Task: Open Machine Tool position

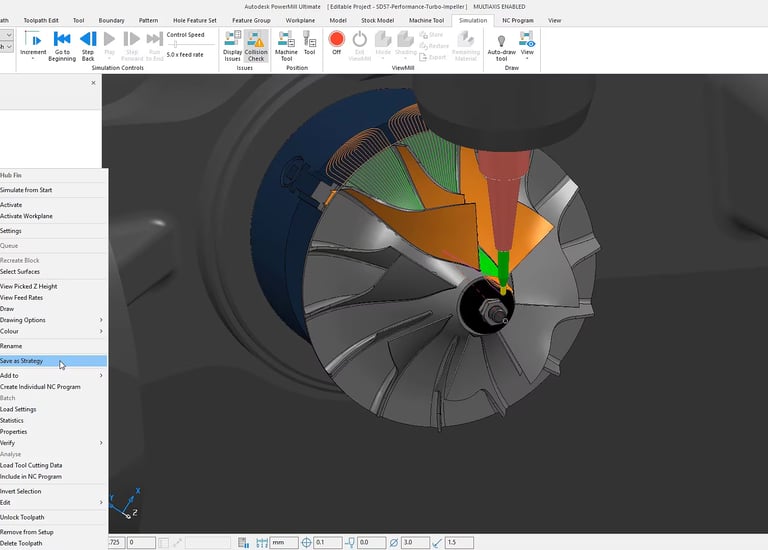Action: (286, 46)
